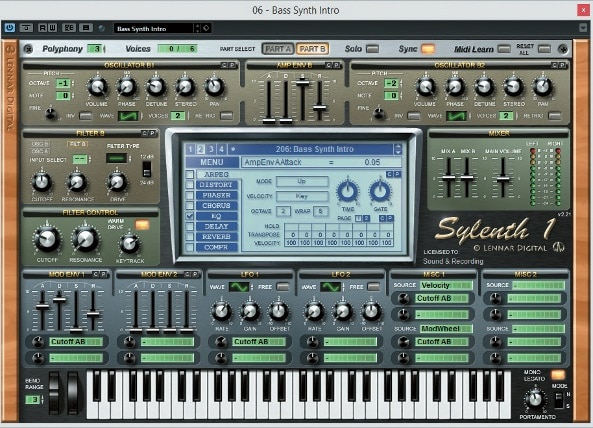
Task: Toggle the Warm Drive switch
Action: coord(142,225)
